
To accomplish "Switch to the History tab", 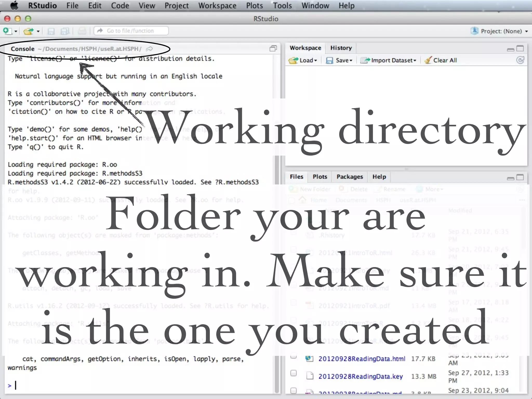I will coord(341,48).
